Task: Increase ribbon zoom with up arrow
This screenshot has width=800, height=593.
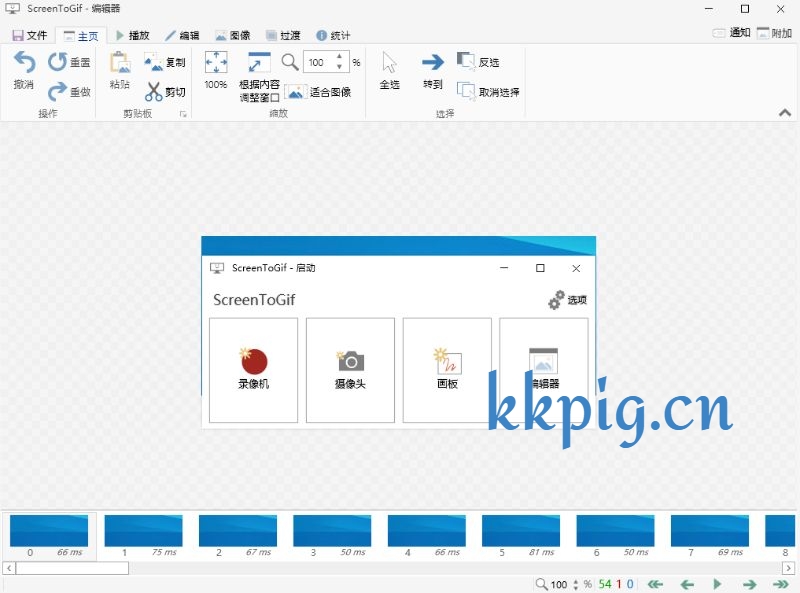Action: (339, 56)
